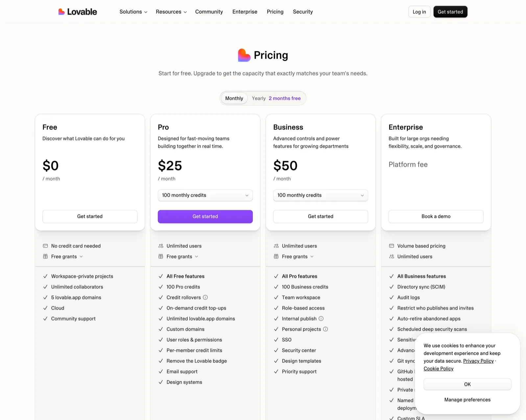Click "Auto-retire abandoned apps" text
526x420 pixels.
[x=429, y=319]
